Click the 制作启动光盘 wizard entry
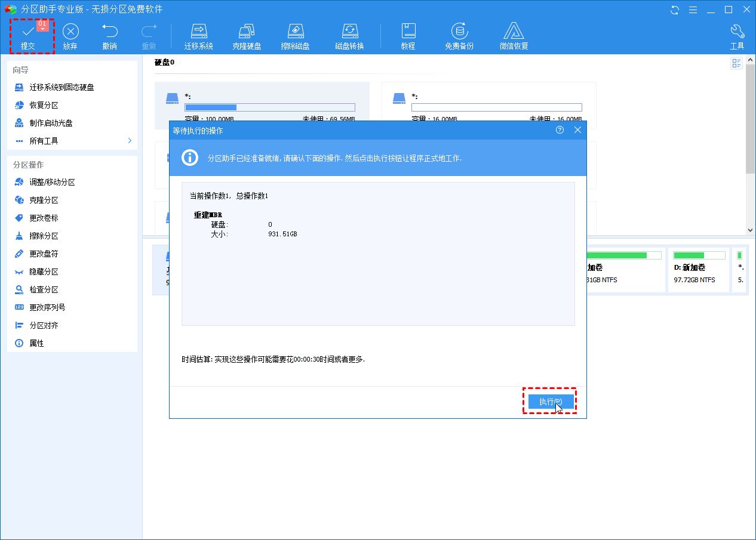This screenshot has height=540, width=756. (51, 123)
